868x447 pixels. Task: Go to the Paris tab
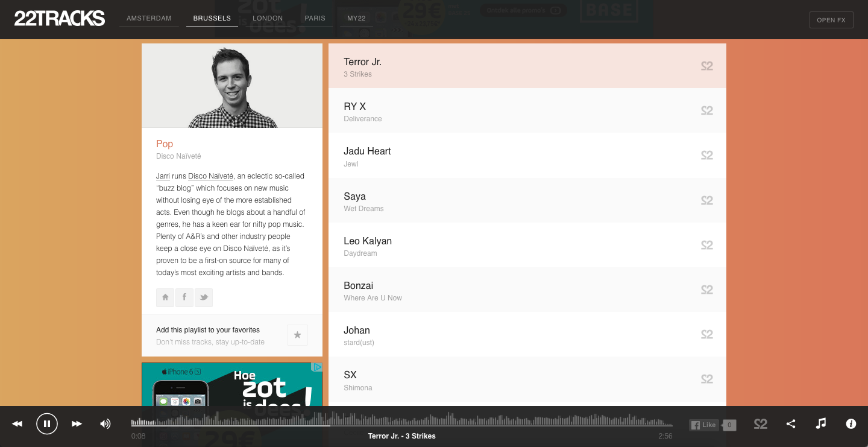[315, 18]
